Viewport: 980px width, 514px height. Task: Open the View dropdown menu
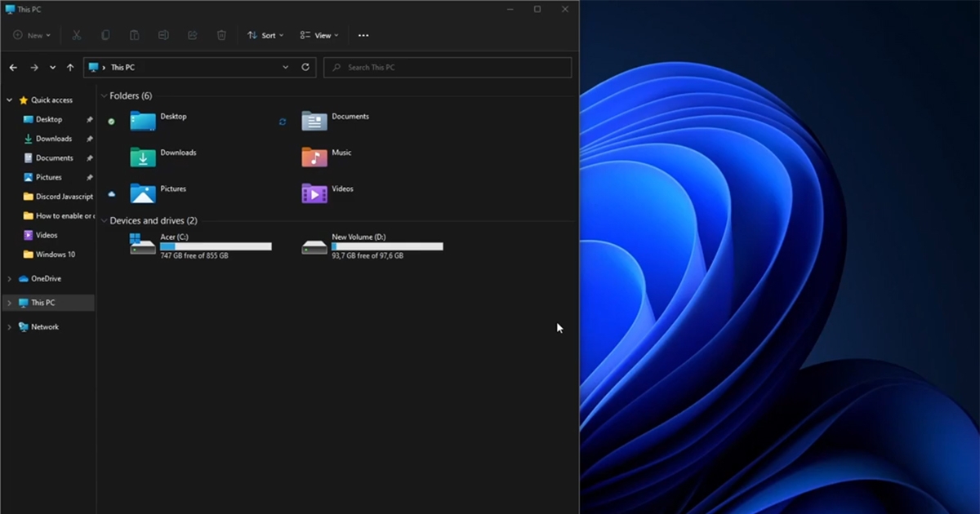(x=319, y=35)
